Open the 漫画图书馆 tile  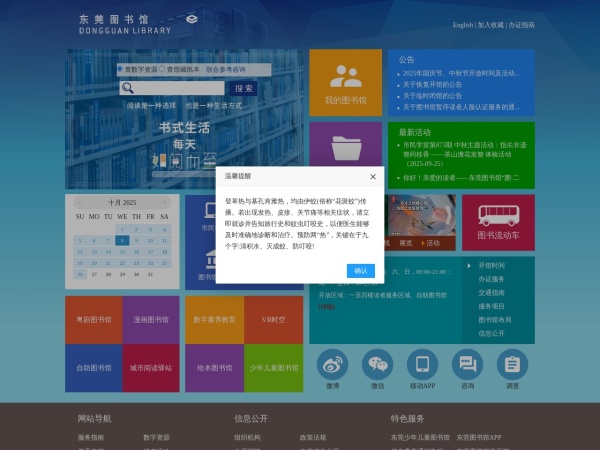pyautogui.click(x=151, y=320)
